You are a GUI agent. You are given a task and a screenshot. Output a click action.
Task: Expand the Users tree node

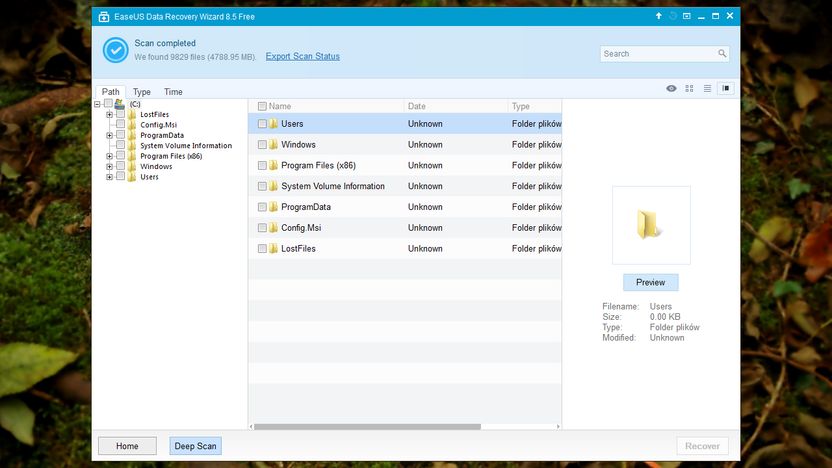pyautogui.click(x=109, y=177)
